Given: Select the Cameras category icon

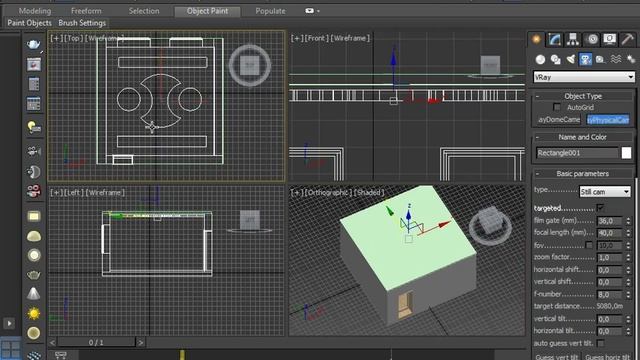Looking at the screenshot, I should click(x=585, y=60).
